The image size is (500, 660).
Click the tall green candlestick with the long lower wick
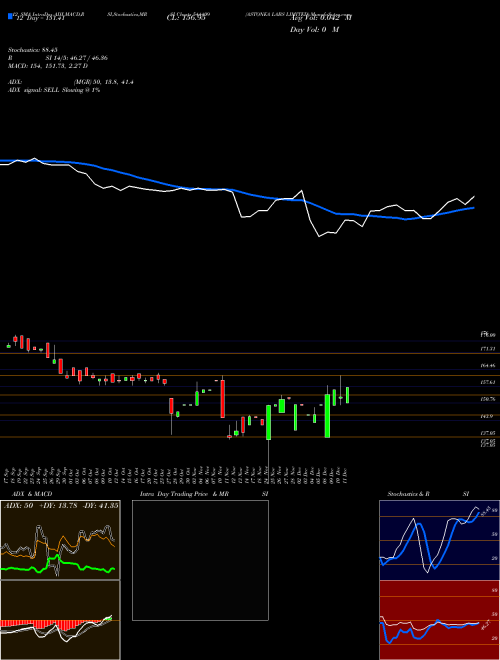click(268, 422)
